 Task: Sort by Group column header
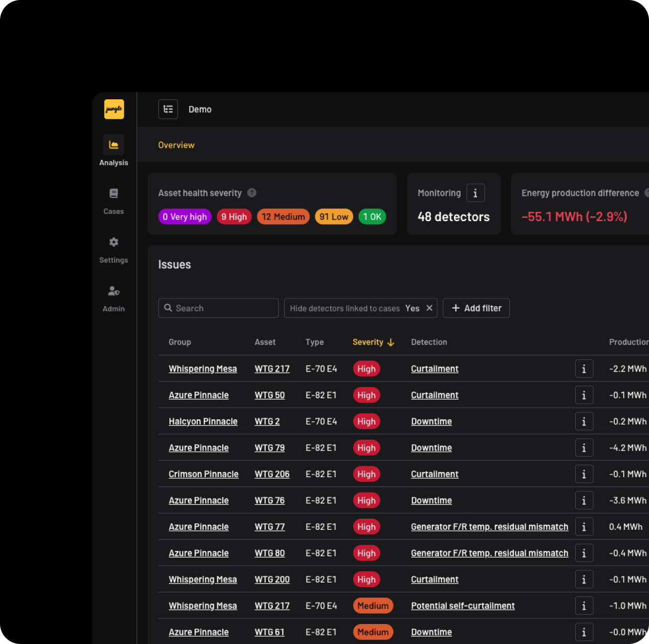click(x=180, y=342)
